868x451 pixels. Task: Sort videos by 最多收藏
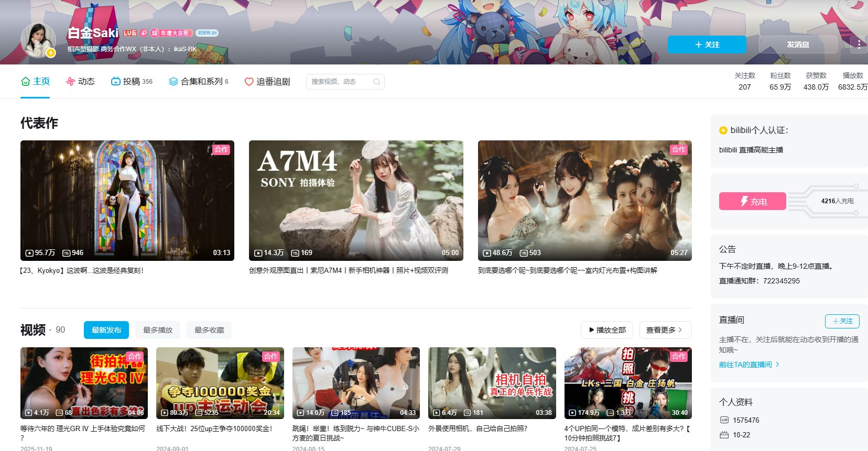(209, 330)
